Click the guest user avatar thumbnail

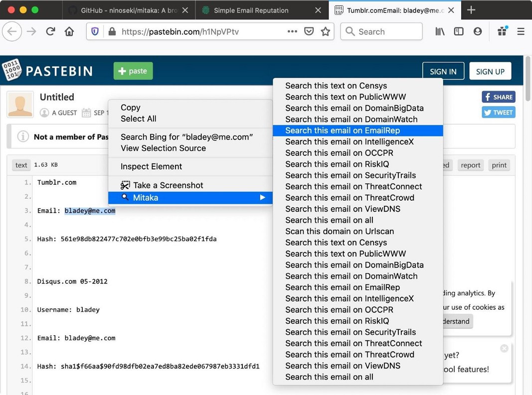click(x=20, y=105)
